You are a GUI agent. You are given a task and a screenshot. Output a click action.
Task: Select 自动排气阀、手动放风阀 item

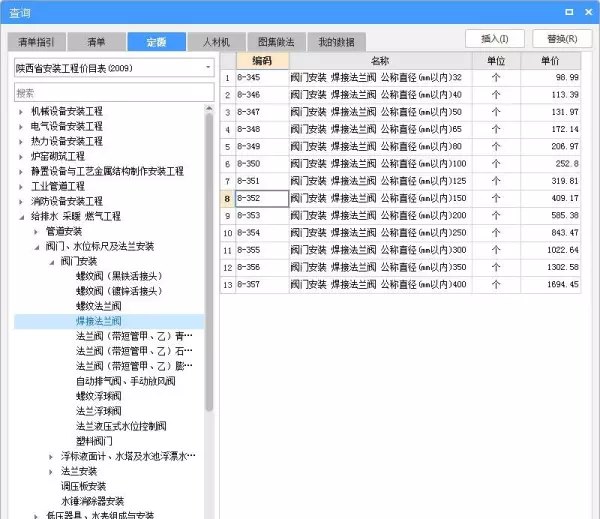pos(126,381)
